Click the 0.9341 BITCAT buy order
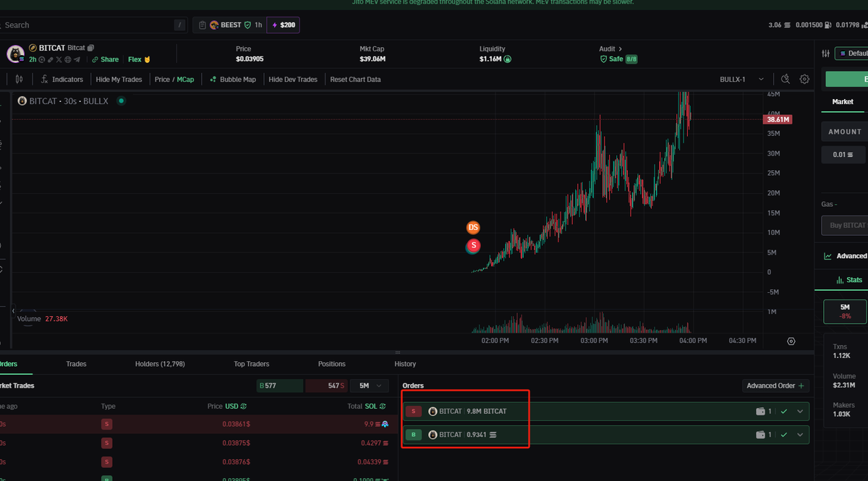 (x=606, y=435)
